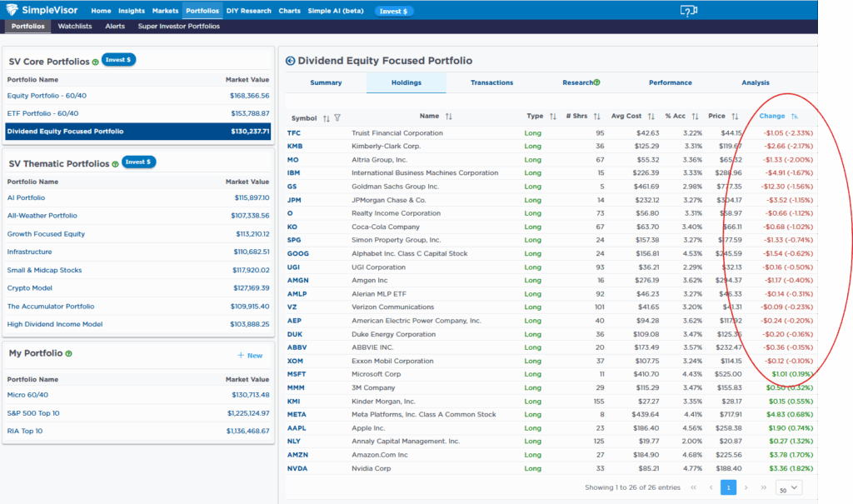The height and width of the screenshot is (504, 853).
Task: Click the NVDA ticker symbol link
Action: coord(297,468)
